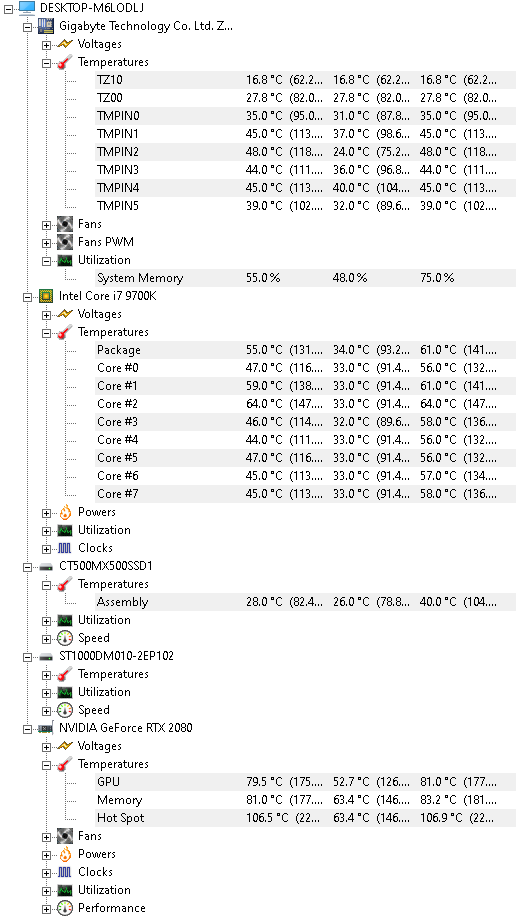Collapse the motherboard Utilization node
The image size is (516, 922).
pos(46,261)
